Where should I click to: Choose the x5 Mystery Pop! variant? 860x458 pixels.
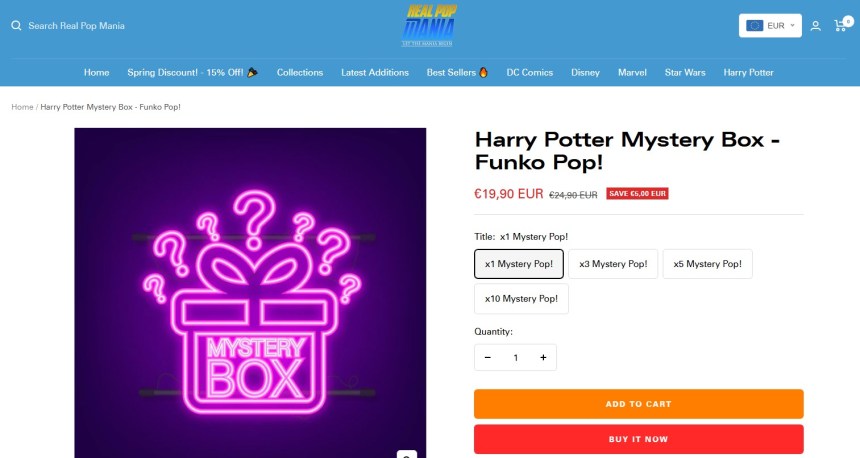point(707,264)
